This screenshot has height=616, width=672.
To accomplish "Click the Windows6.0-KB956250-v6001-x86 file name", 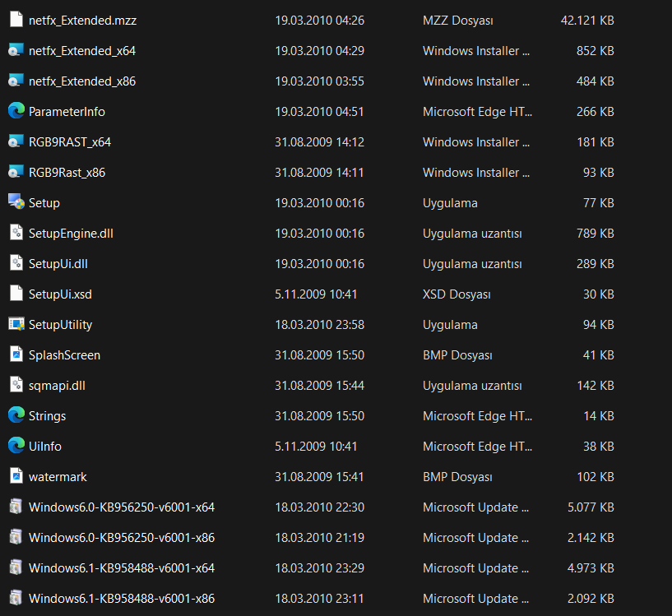I will 122,537.
